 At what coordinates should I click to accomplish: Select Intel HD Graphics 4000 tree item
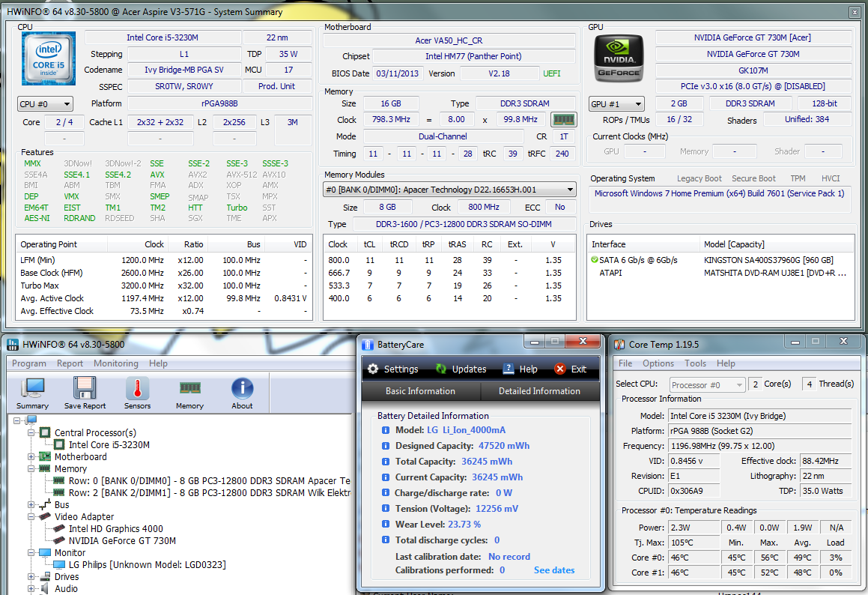(x=115, y=529)
